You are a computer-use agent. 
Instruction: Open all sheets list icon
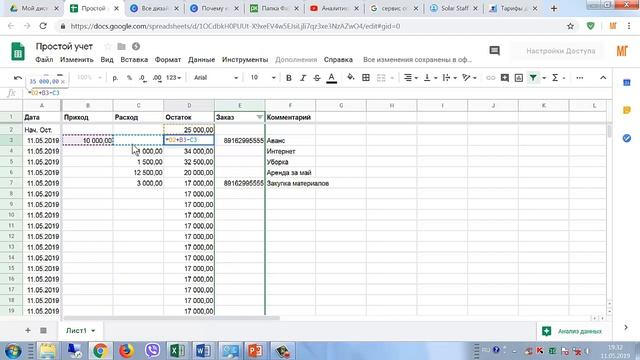tap(43, 330)
